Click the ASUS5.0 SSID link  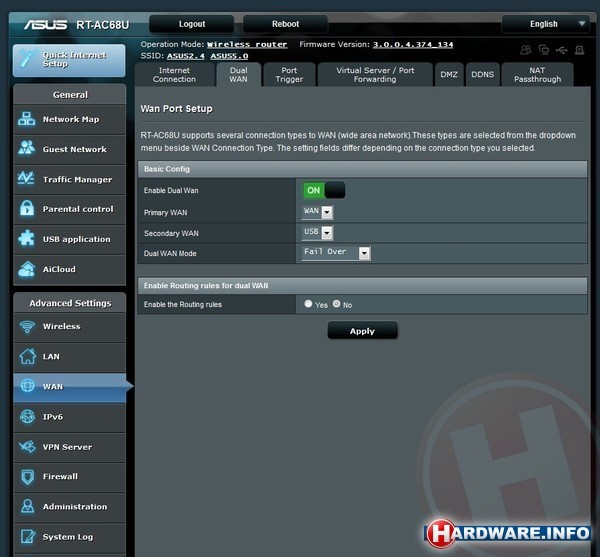[229, 56]
